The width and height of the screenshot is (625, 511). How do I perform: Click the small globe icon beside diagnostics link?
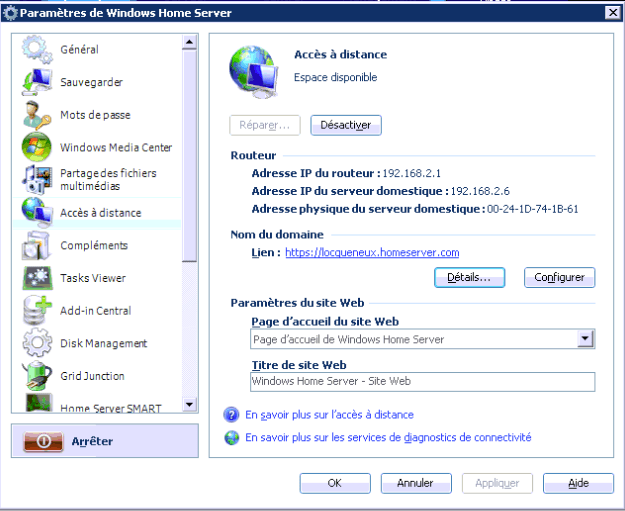click(x=232, y=438)
